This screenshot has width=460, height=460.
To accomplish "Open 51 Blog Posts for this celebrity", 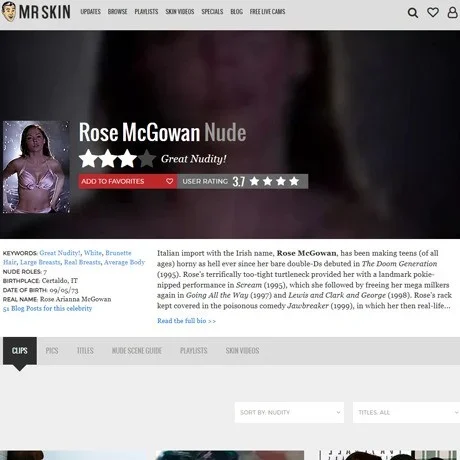I will pos(47,308).
